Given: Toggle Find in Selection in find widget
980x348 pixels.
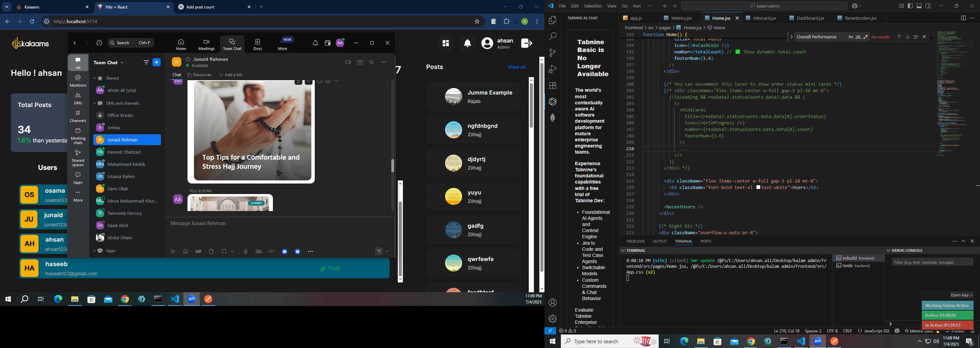Looking at the screenshot, I should 916,37.
